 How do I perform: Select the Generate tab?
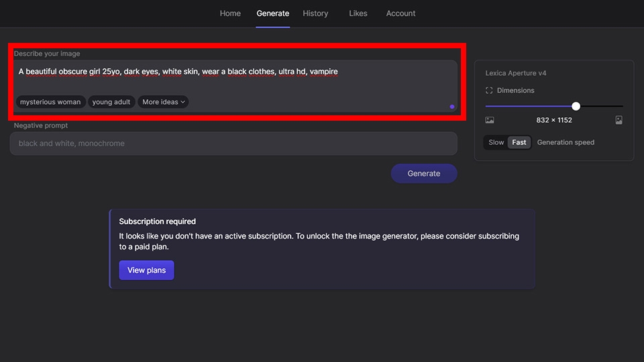tap(273, 13)
